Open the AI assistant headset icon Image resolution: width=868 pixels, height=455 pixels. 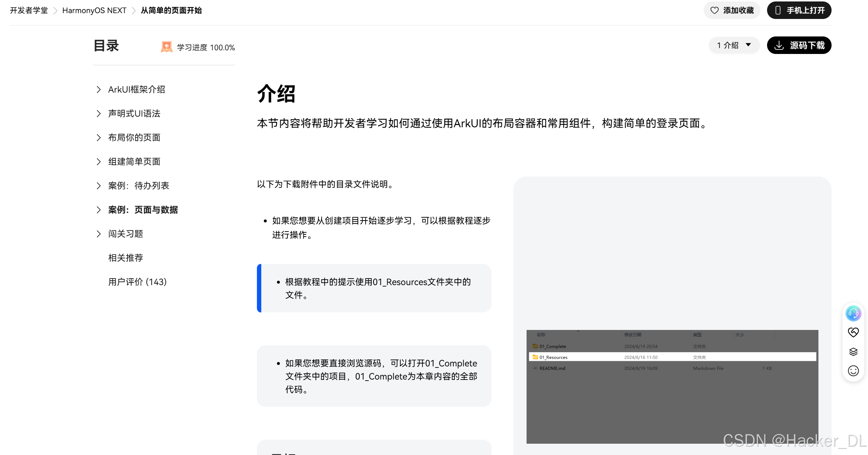click(853, 314)
